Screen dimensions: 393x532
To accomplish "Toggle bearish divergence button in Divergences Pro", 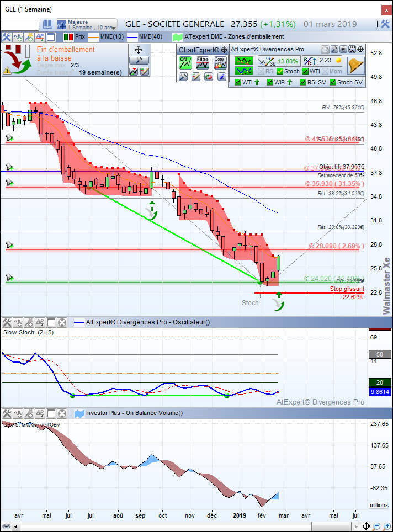I will (243, 61).
